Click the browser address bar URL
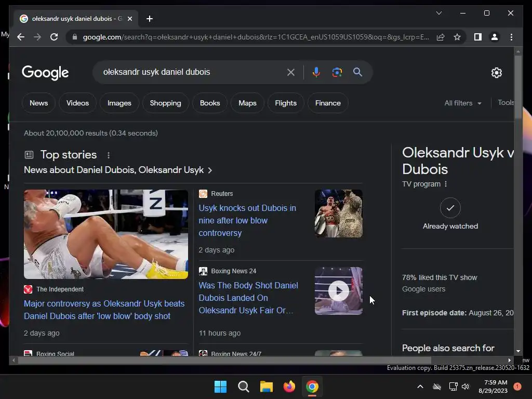This screenshot has height=399, width=532. click(x=256, y=37)
